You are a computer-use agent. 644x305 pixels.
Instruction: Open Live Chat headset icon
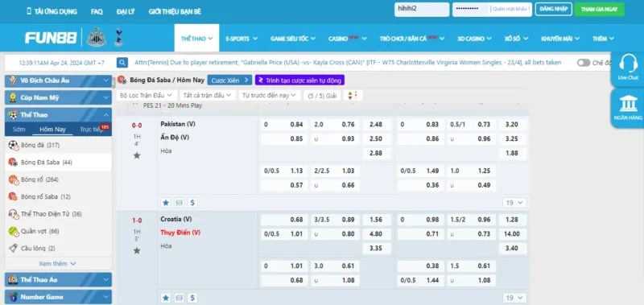coord(628,67)
